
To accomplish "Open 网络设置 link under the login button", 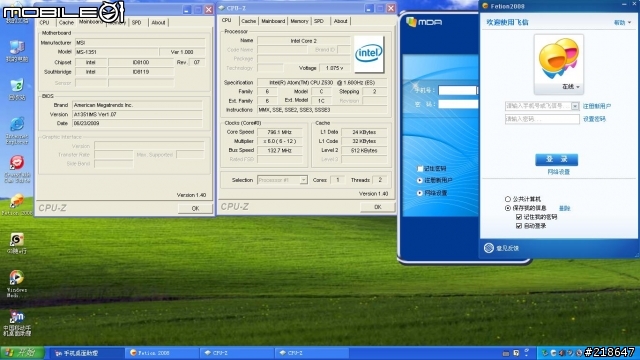I will coord(558,172).
